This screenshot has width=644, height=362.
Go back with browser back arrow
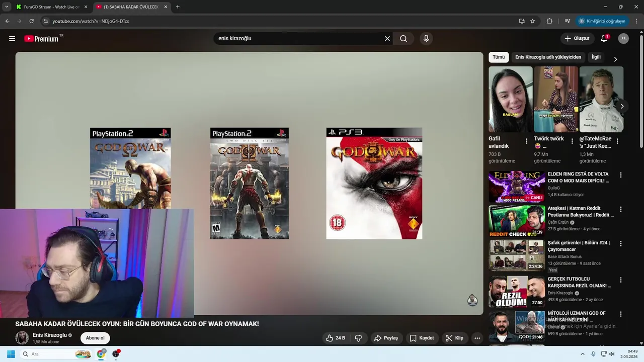tap(7, 21)
